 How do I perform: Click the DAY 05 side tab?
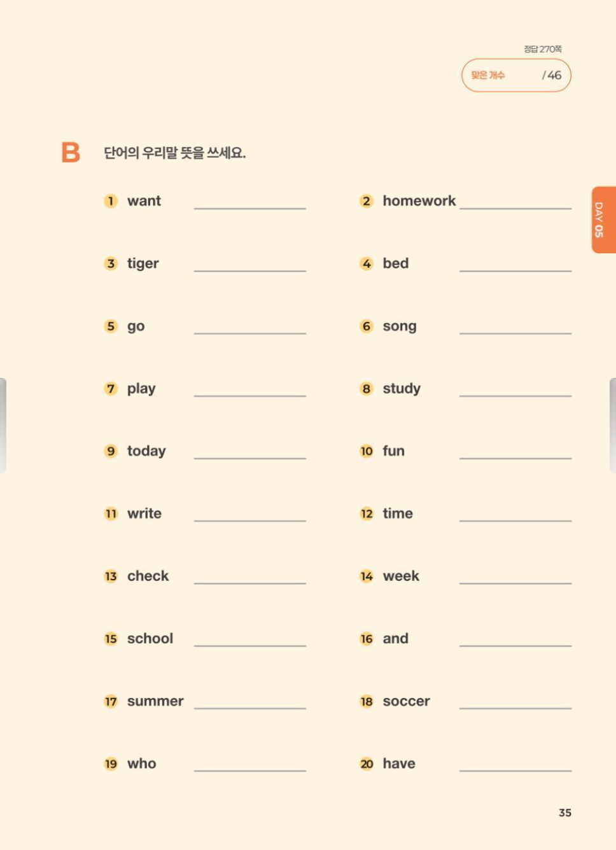pos(603,219)
